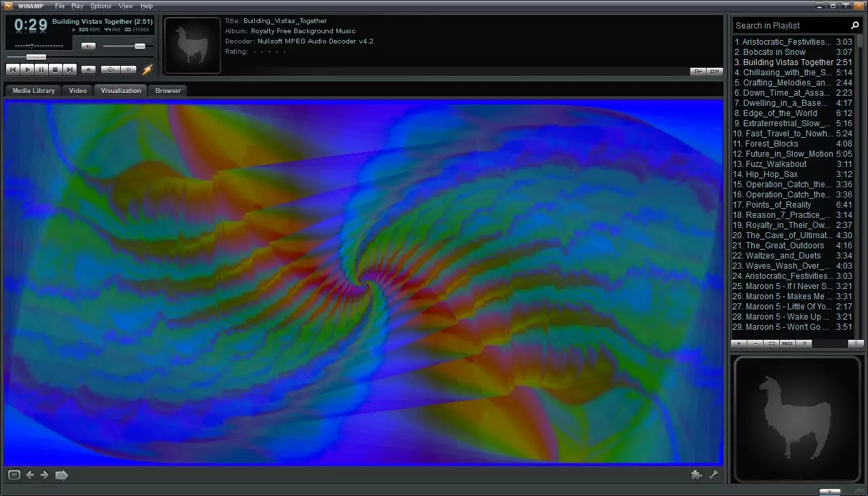868x496 pixels.
Task: Skip to the next track
Action: point(70,69)
